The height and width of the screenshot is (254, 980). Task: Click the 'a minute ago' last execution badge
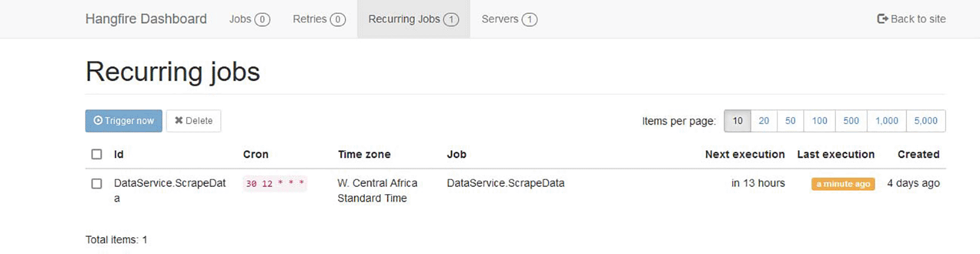[843, 184]
